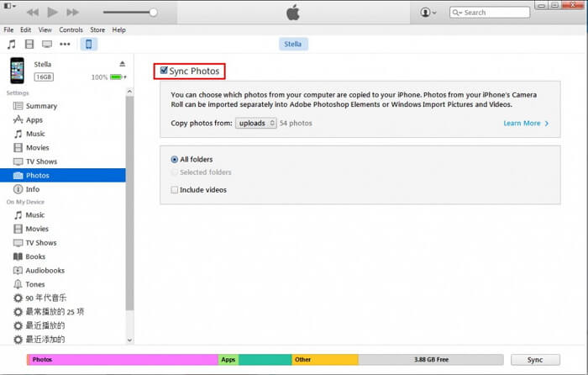
Task: Select the Photos settings row
Action: click(63, 175)
